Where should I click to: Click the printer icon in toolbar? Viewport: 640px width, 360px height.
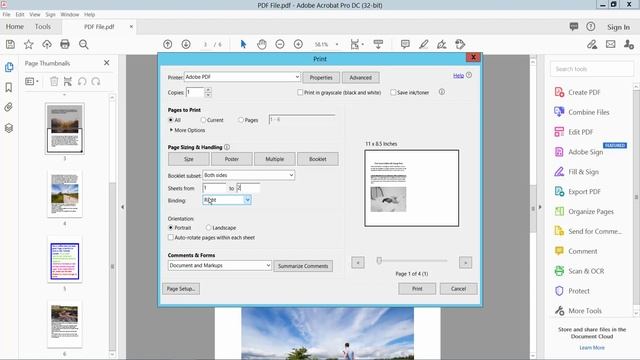coord(65,44)
